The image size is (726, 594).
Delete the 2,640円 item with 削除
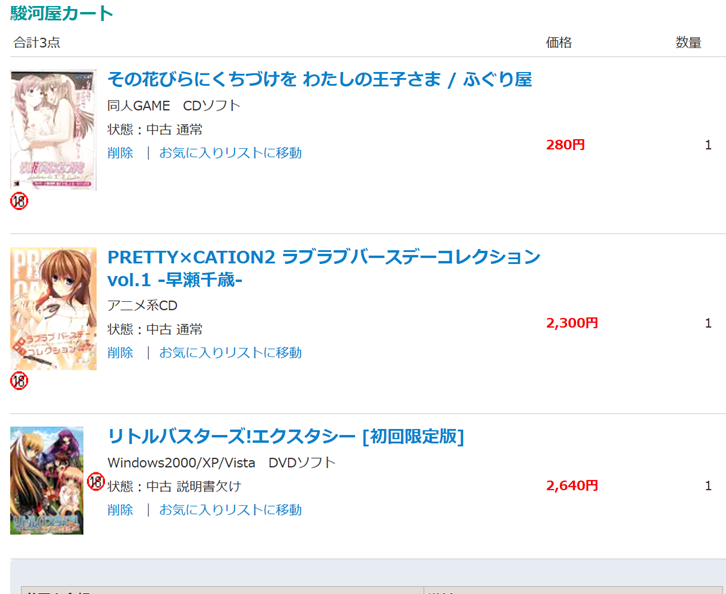(120, 510)
